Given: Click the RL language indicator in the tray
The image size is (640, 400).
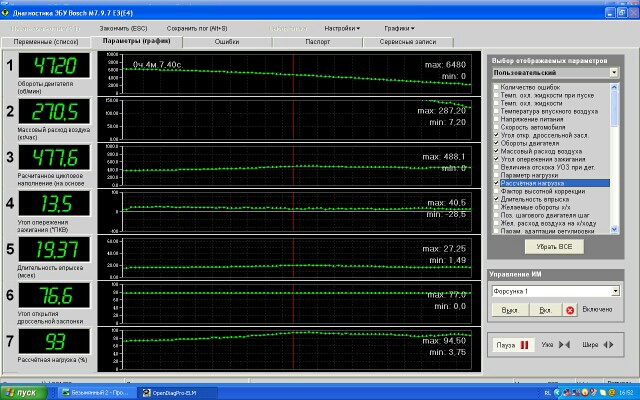Looking at the screenshot, I should click(547, 393).
